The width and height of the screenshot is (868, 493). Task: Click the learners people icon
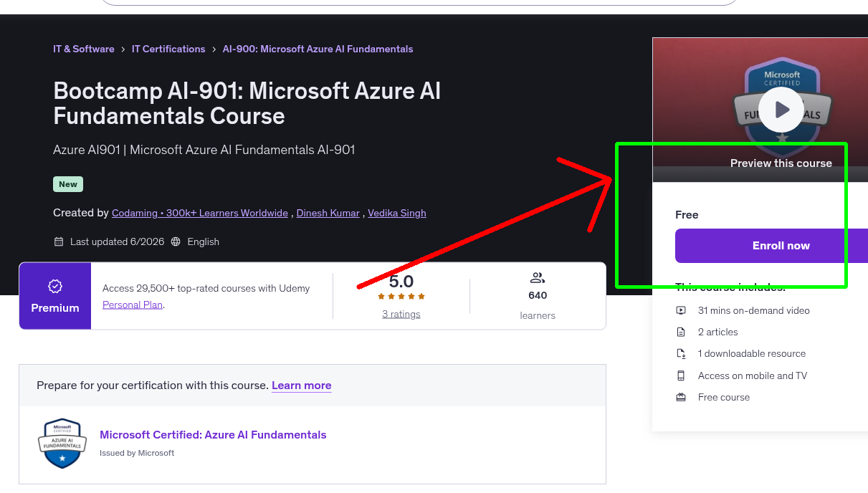pyautogui.click(x=538, y=278)
